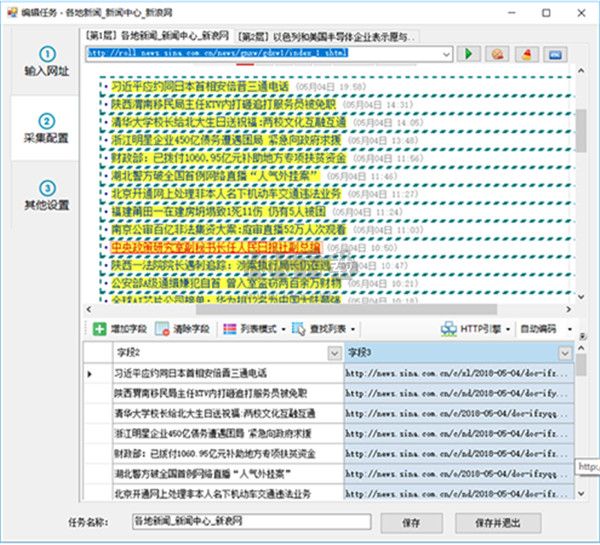Click the cookie-shaped icon in the address toolbar
Viewport: 600px width, 545px height.
[497, 52]
